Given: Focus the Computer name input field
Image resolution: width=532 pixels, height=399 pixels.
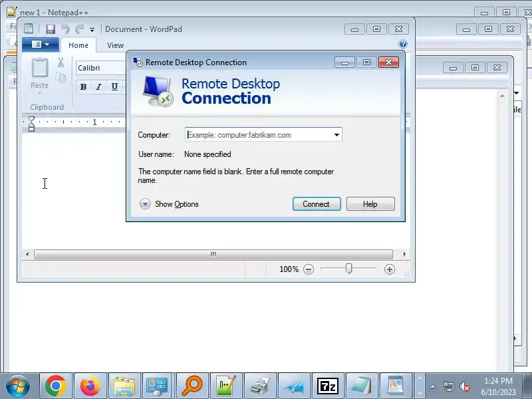Looking at the screenshot, I should point(259,135).
